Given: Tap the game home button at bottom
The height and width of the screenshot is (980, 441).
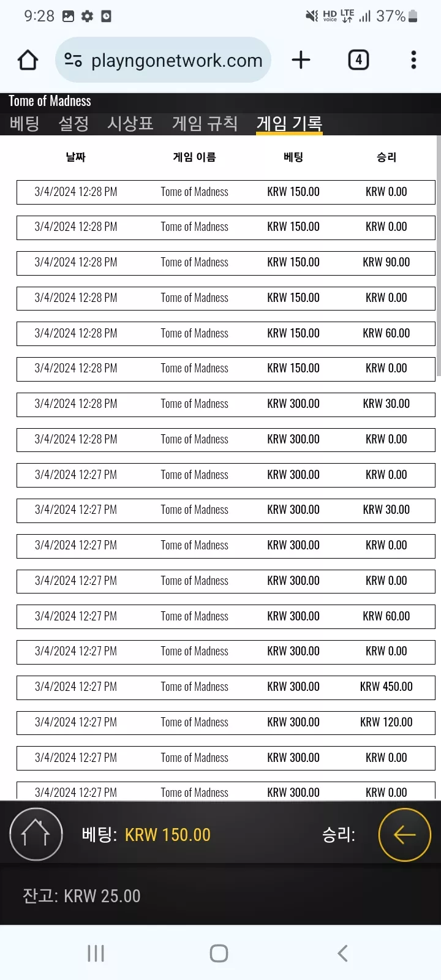Looking at the screenshot, I should point(36,834).
